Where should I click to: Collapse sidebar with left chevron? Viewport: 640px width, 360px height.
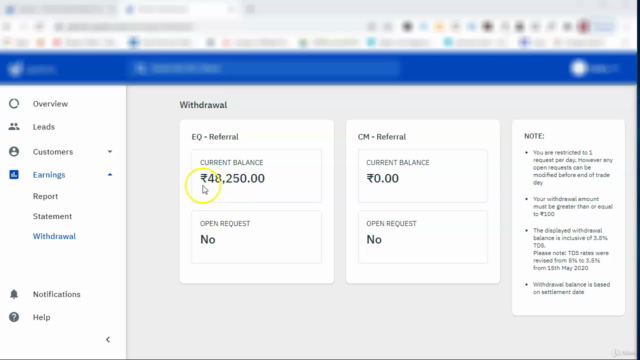[108, 340]
